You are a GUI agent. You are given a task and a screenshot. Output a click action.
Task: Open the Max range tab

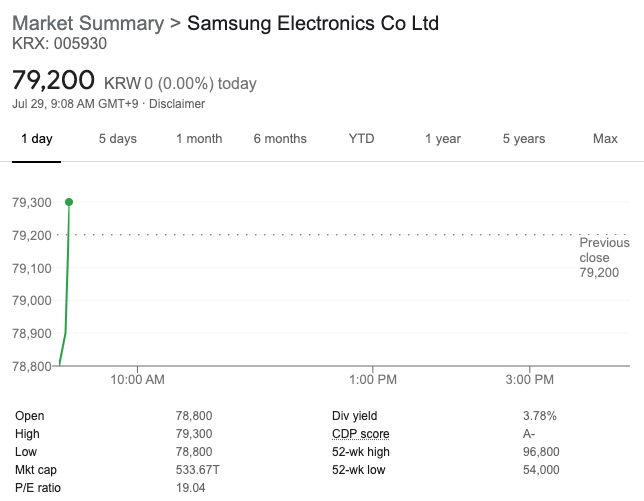pyautogui.click(x=605, y=139)
